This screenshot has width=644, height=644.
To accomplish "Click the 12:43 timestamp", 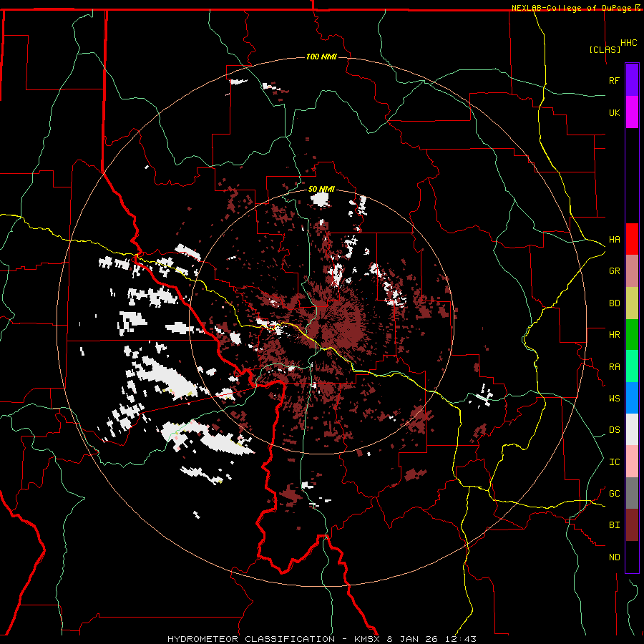I will [460, 639].
